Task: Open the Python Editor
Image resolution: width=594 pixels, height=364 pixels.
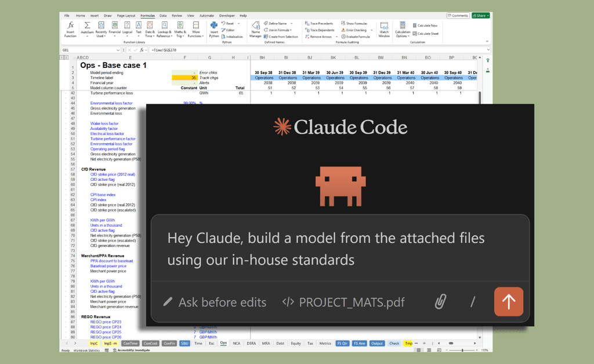Action: [x=229, y=30]
